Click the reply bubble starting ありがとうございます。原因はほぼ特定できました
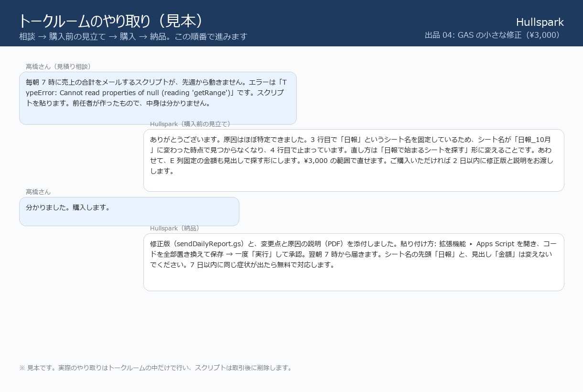This screenshot has height=392, width=583. click(354, 160)
